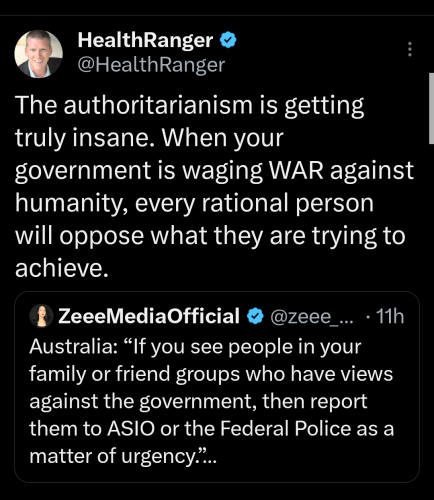
Task: Click ZeeeMediaOfficial's verified checkmark badge
Action: 255,316
